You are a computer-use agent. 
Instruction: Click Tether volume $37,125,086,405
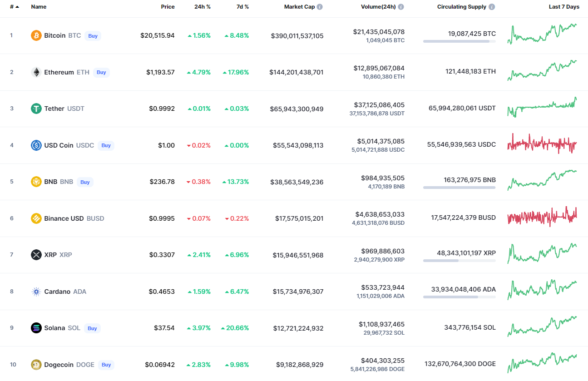[x=379, y=105]
